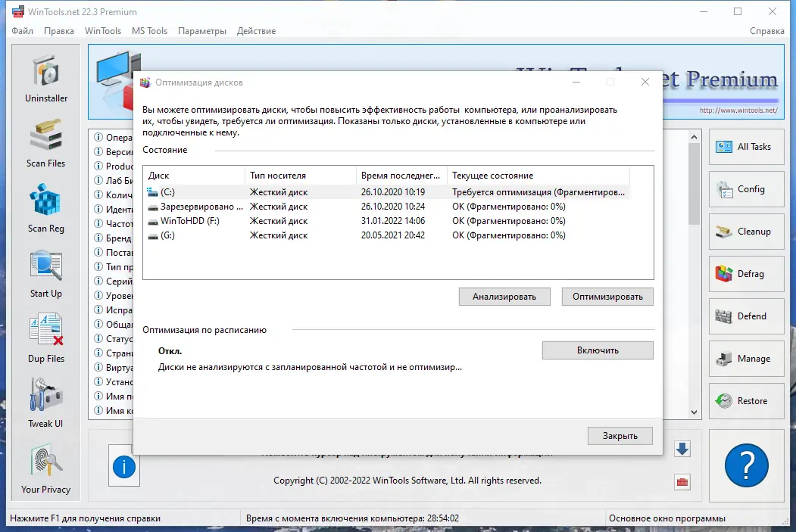
Task: Open the Файл menu
Action: [22, 31]
